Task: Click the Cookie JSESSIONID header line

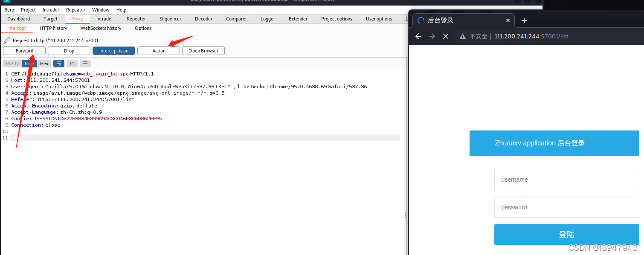Action: coord(87,119)
